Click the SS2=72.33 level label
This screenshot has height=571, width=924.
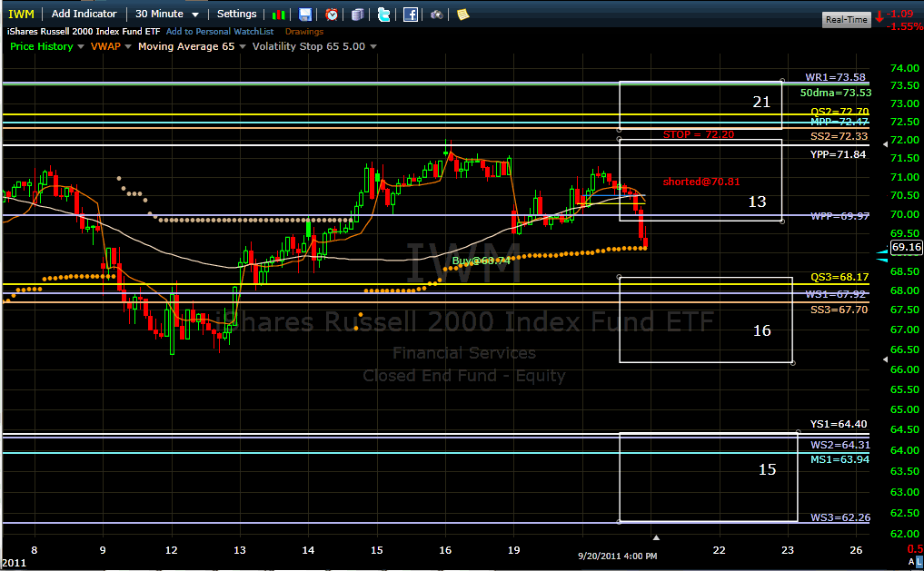tap(840, 136)
